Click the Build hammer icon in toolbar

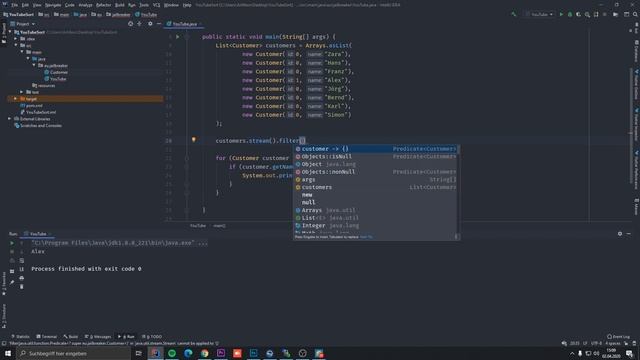513,14
